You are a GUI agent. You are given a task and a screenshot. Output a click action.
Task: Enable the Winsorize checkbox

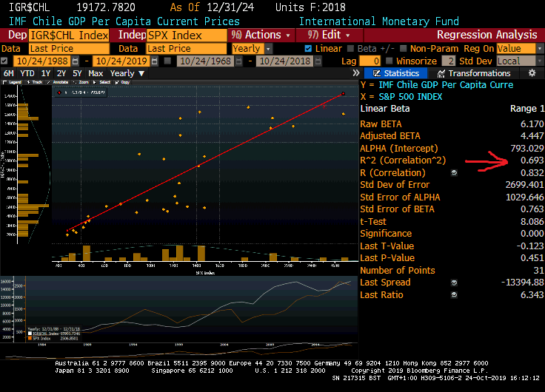pos(389,61)
